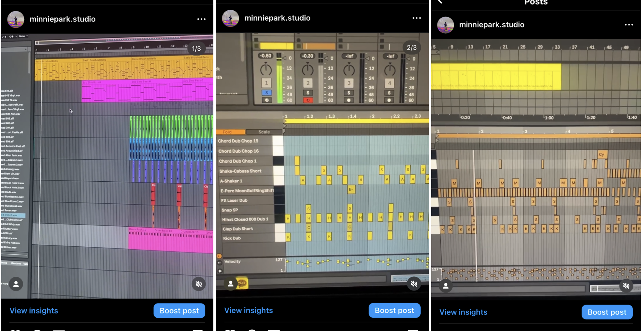
Task: Select the Clap Dub Short drum row
Action: click(248, 229)
